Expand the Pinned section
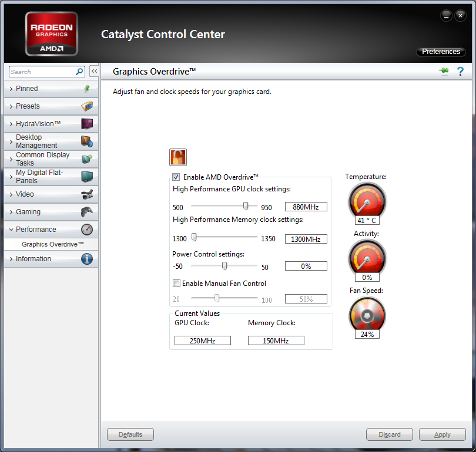Viewport: 476px width, 452px height. click(51, 89)
